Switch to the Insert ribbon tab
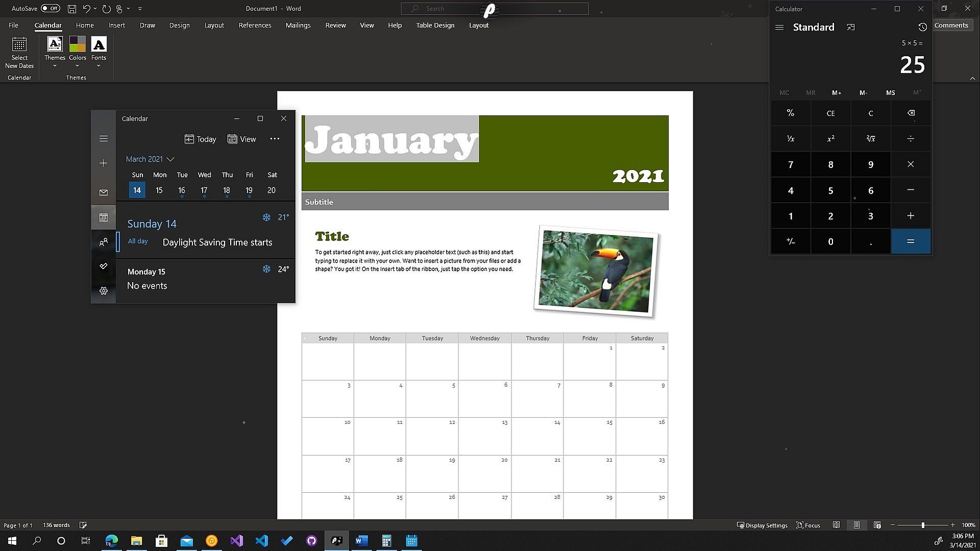The width and height of the screenshot is (980, 551). click(x=116, y=25)
